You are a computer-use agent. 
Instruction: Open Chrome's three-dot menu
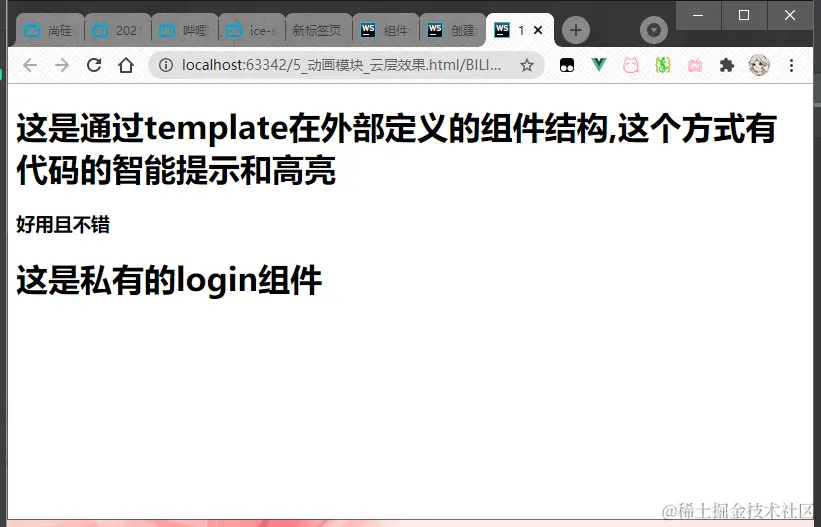point(791,65)
